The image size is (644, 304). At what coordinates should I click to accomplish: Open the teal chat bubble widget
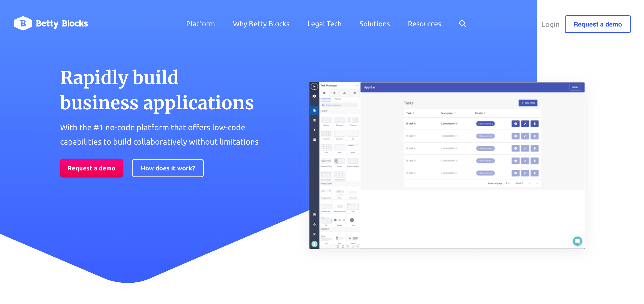(x=577, y=241)
